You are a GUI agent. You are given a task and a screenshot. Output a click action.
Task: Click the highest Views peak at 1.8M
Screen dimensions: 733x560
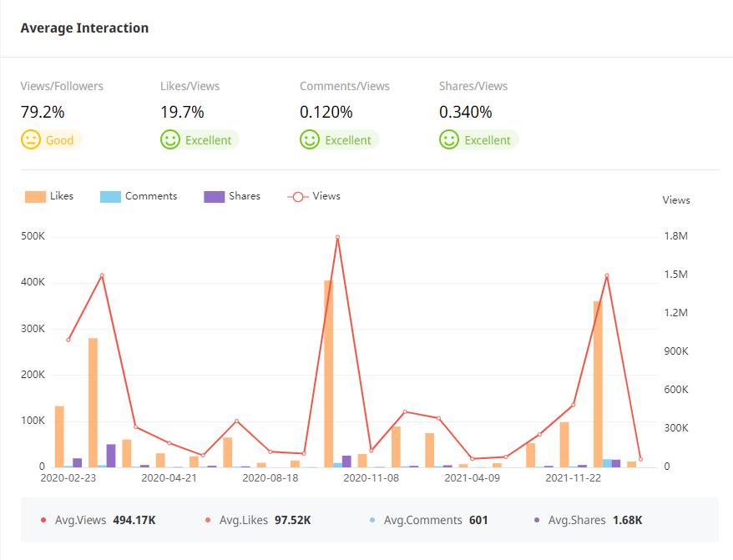pos(337,237)
